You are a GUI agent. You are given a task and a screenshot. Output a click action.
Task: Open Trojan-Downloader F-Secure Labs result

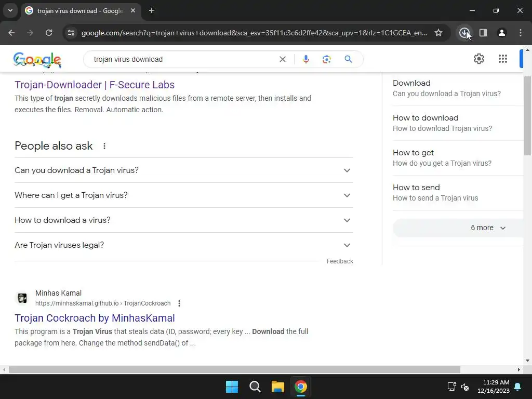pyautogui.click(x=95, y=85)
